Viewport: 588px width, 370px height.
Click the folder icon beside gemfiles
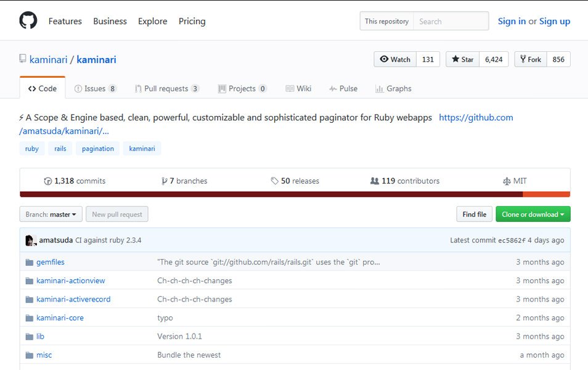(29, 261)
